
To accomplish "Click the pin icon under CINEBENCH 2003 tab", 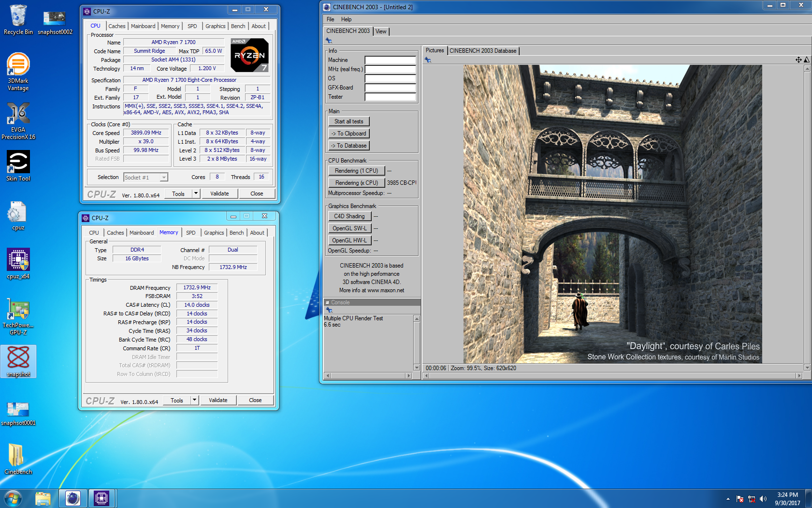I will click(329, 41).
